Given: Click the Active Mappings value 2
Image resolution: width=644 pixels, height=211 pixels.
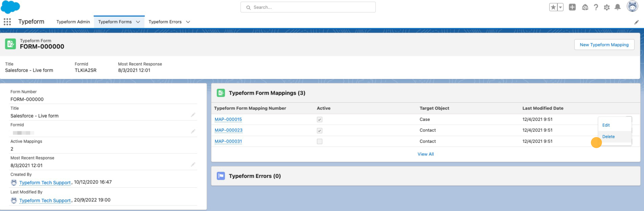Looking at the screenshot, I should click(x=12, y=149).
